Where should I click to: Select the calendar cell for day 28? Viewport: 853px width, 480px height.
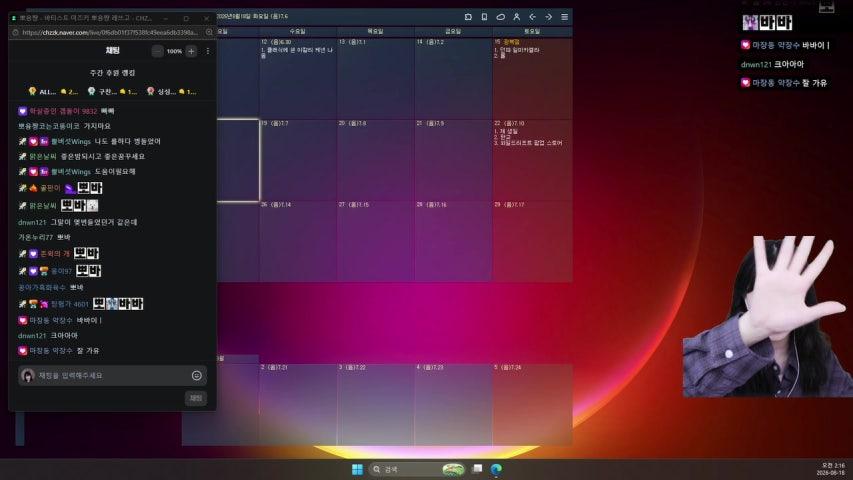click(x=454, y=242)
